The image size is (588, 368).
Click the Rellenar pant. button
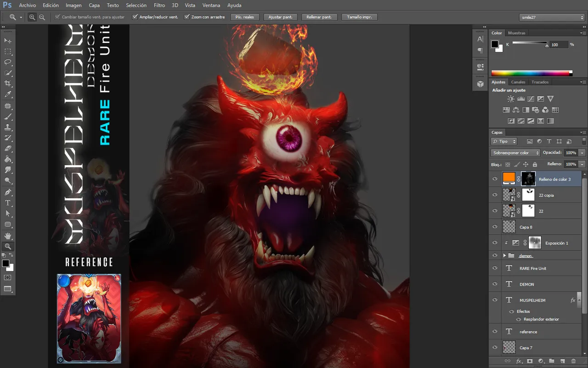click(320, 17)
